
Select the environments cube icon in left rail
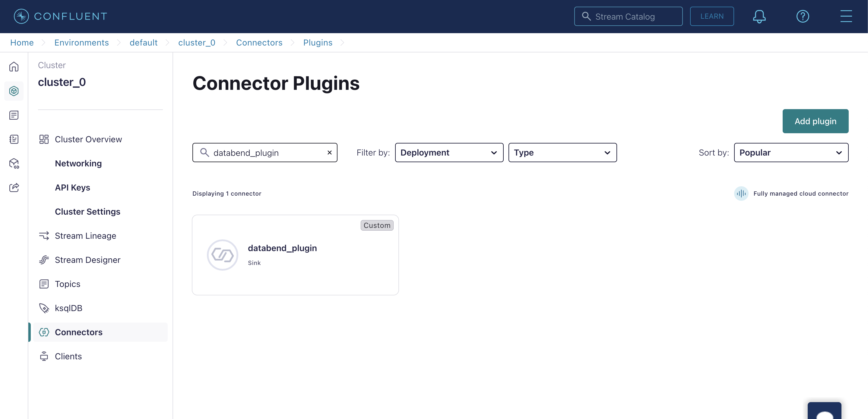tap(14, 91)
